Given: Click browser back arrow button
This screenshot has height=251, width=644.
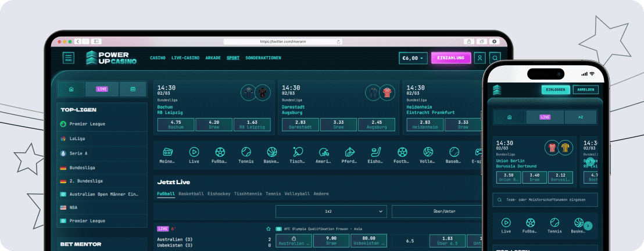Looking at the screenshot, I should click(78, 41).
